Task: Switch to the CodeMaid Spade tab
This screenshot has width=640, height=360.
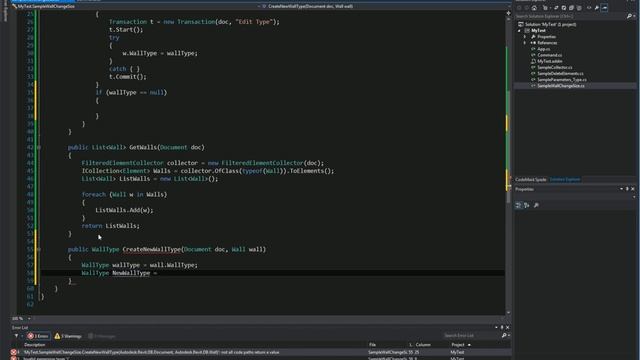Action: click(531, 180)
